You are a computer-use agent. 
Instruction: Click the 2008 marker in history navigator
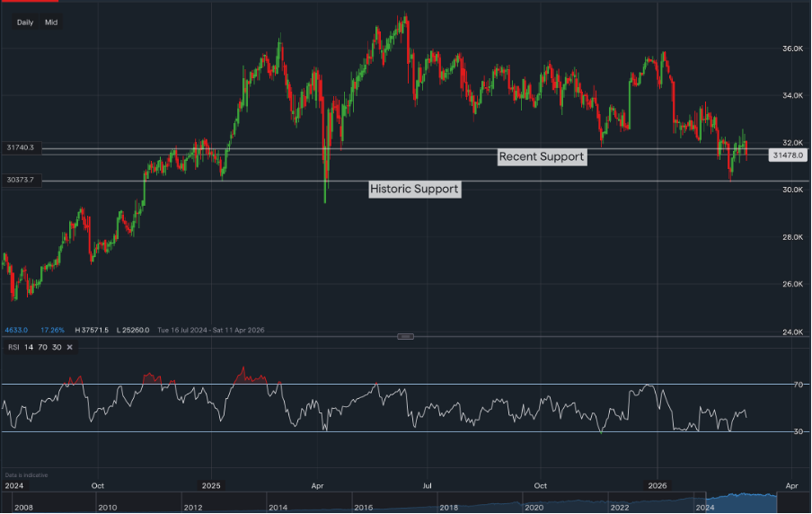point(24,508)
